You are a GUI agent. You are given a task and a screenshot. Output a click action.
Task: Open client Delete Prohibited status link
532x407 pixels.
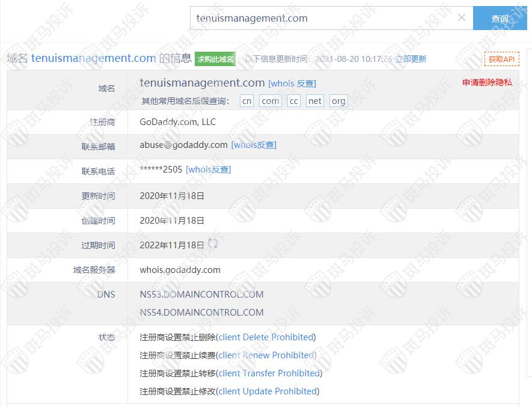266,337
